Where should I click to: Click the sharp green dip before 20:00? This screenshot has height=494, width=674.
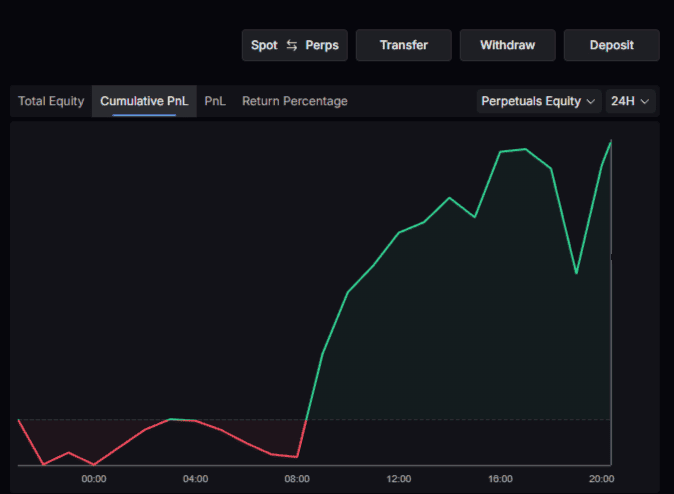[x=576, y=273]
